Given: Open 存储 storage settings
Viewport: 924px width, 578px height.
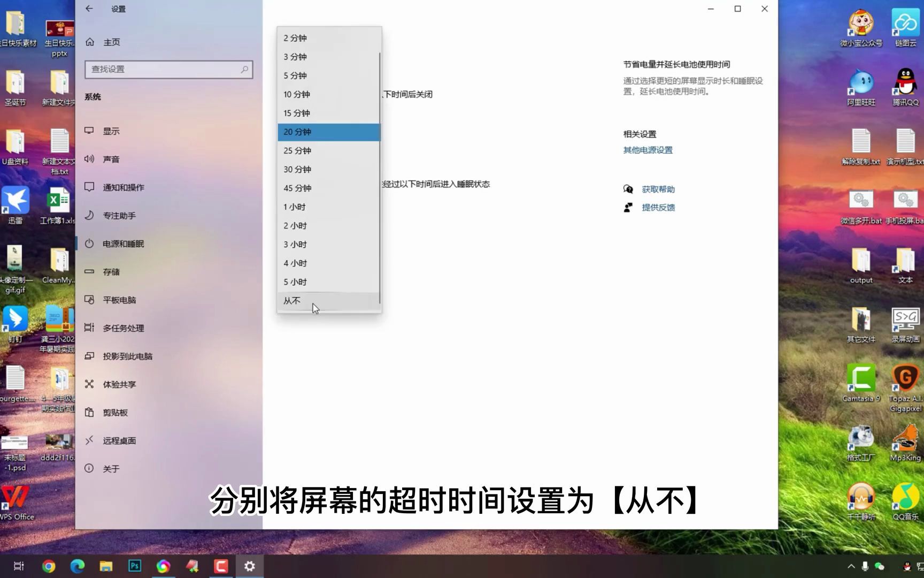Looking at the screenshot, I should pos(168,272).
